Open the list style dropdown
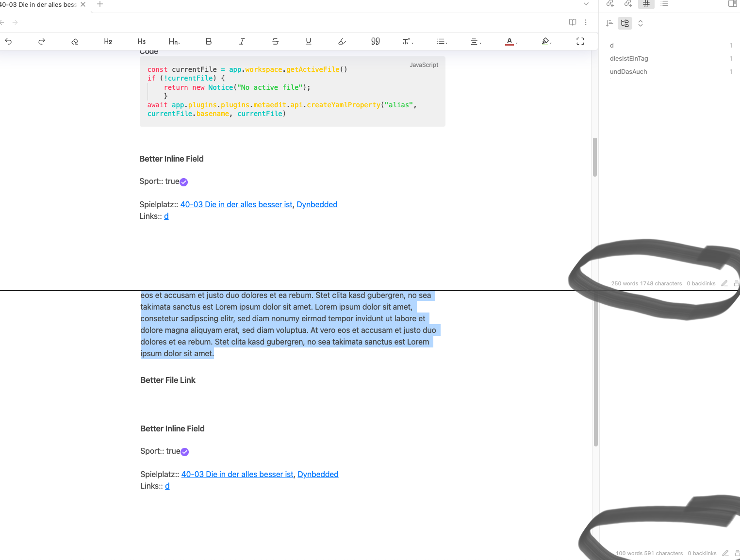Viewport: 740px width, 560px height. [442, 41]
